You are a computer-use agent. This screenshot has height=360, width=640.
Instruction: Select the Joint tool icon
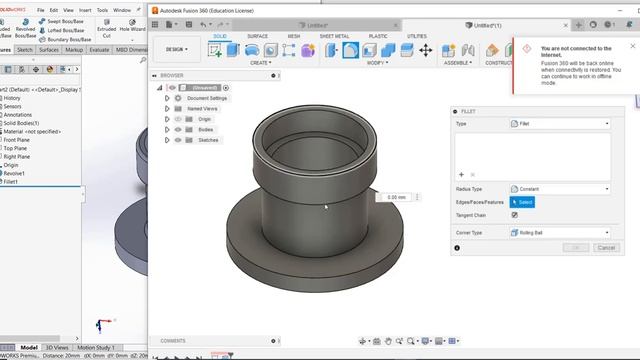[x=468, y=50]
